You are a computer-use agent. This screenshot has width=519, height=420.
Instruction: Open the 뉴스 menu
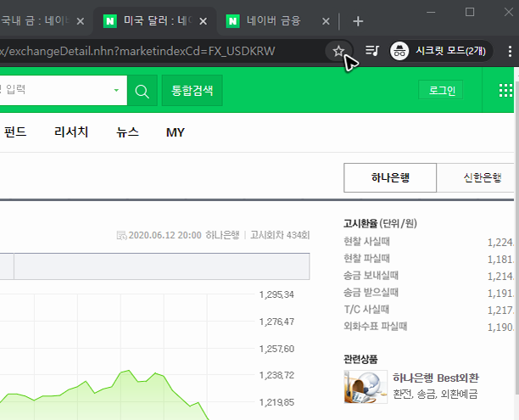pyautogui.click(x=127, y=132)
